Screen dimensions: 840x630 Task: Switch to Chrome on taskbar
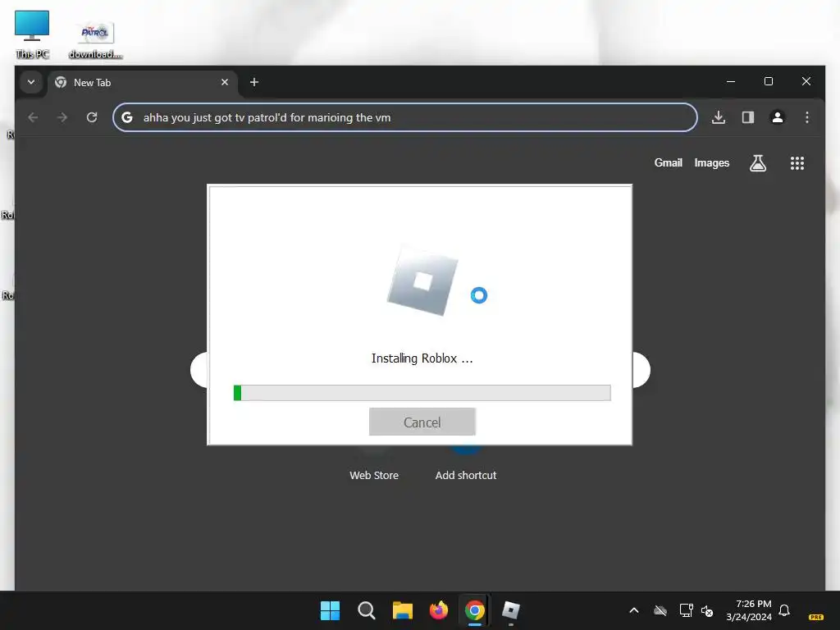pyautogui.click(x=475, y=610)
